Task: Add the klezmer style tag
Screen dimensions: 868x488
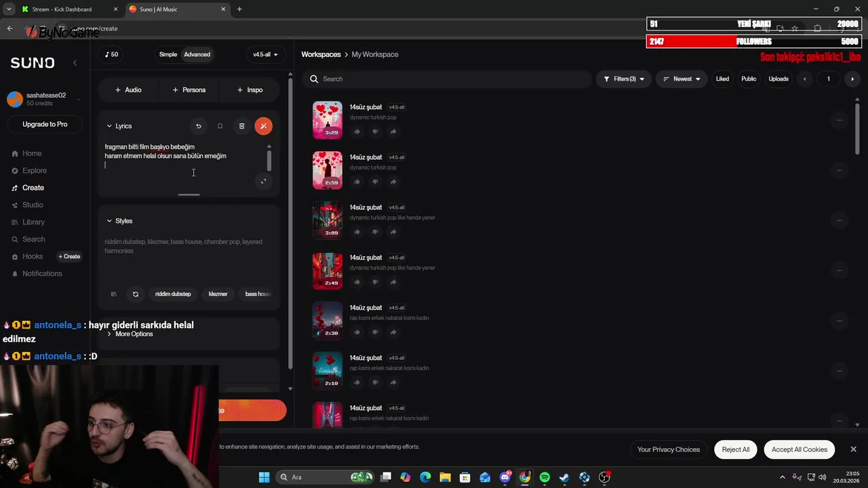Action: (x=218, y=294)
